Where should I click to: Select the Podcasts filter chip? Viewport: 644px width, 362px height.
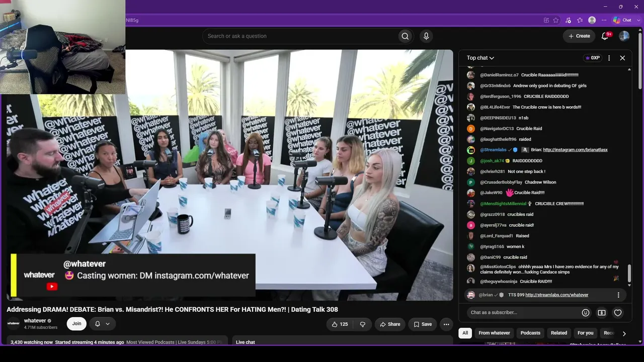[x=530, y=333]
